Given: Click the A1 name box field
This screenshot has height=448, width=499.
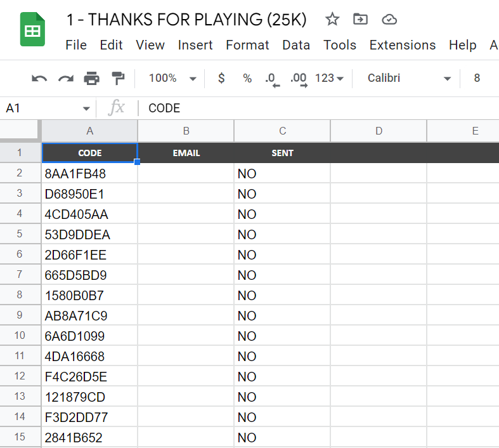Looking at the screenshot, I should (48, 109).
